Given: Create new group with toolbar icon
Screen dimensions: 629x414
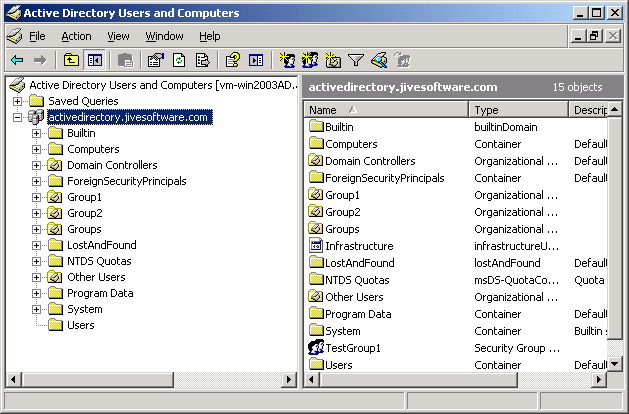Looking at the screenshot, I should click(x=310, y=60).
